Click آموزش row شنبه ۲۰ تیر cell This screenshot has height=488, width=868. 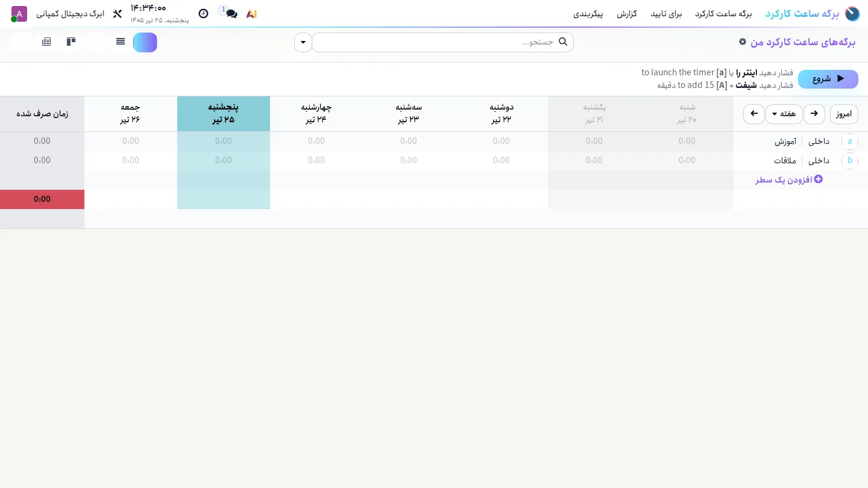(x=687, y=142)
